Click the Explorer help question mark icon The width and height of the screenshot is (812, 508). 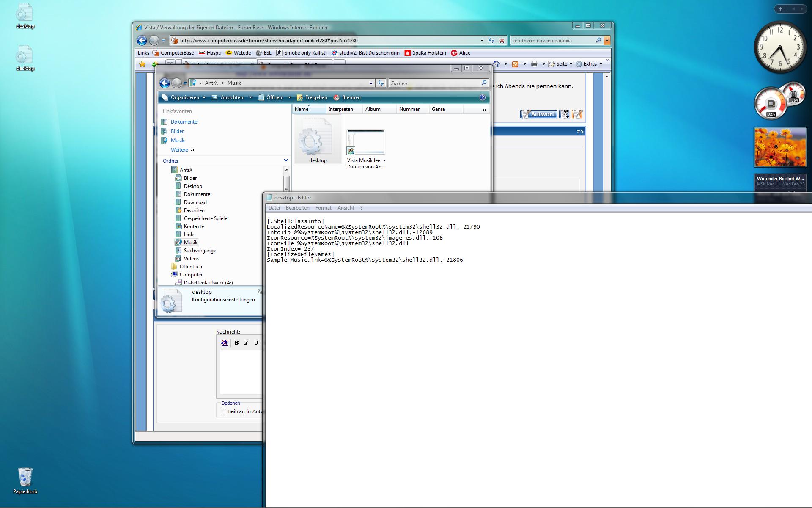point(483,97)
